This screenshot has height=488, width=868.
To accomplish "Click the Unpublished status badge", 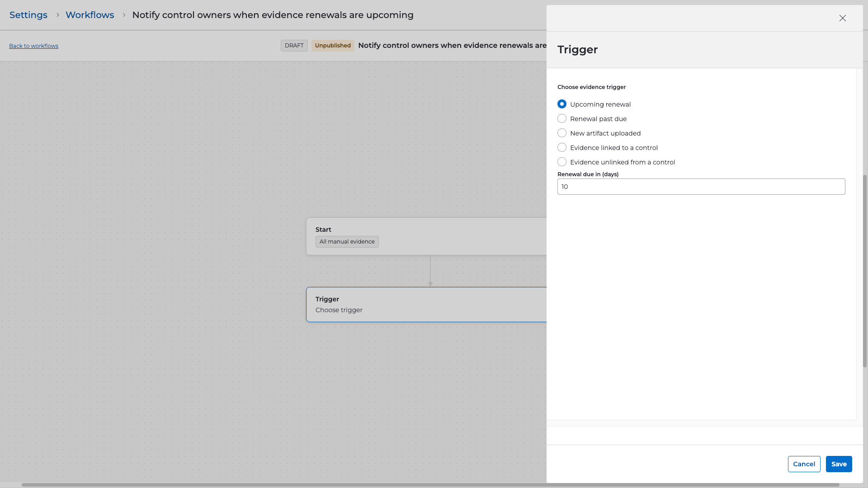I will (332, 46).
